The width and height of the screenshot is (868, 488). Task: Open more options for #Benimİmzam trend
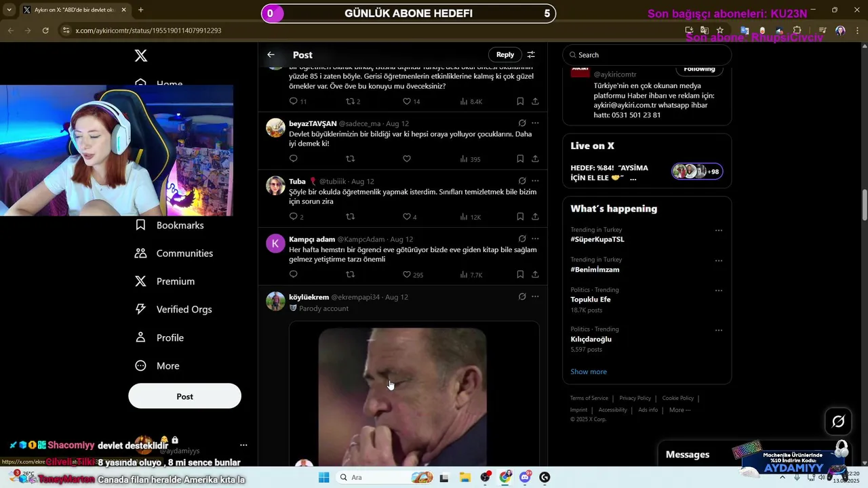click(x=719, y=261)
